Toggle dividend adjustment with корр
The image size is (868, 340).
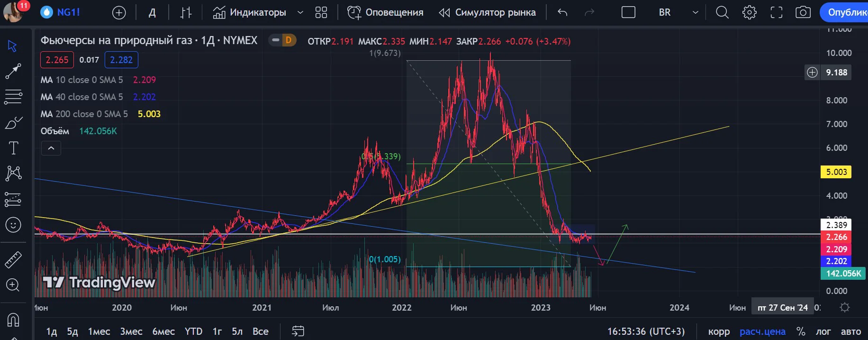pyautogui.click(x=719, y=331)
